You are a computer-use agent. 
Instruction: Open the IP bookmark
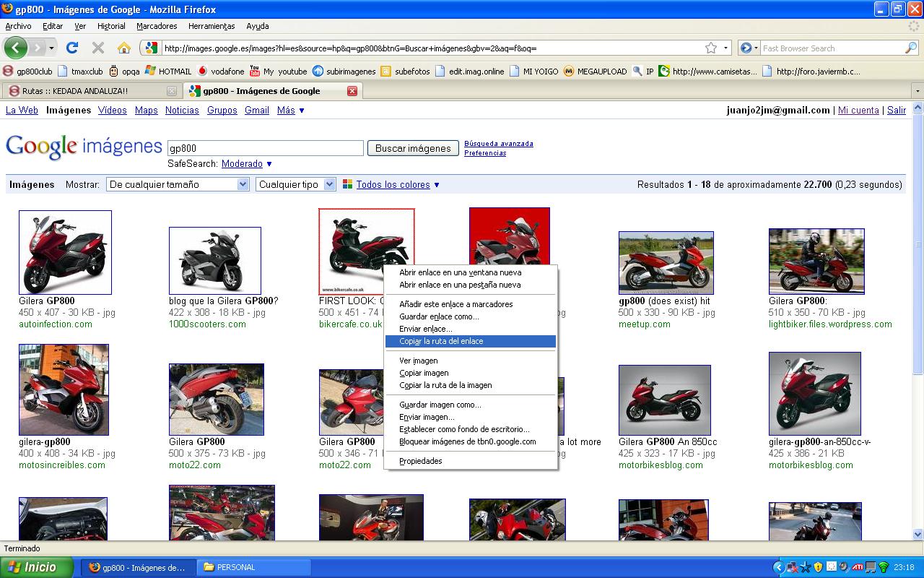(x=643, y=72)
